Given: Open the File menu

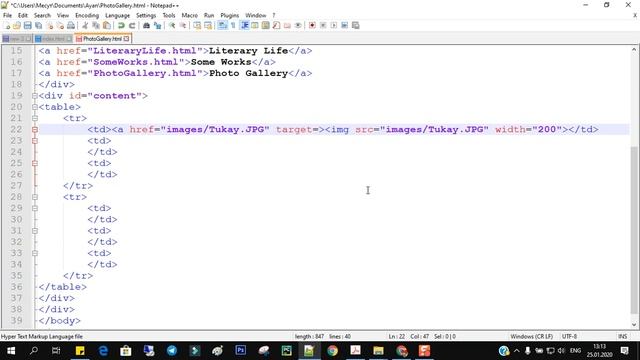Looking at the screenshot, I should pyautogui.click(x=7, y=15).
